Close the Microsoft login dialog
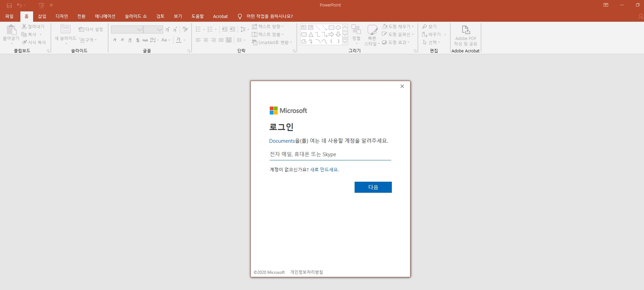This screenshot has width=644, height=290. point(402,86)
